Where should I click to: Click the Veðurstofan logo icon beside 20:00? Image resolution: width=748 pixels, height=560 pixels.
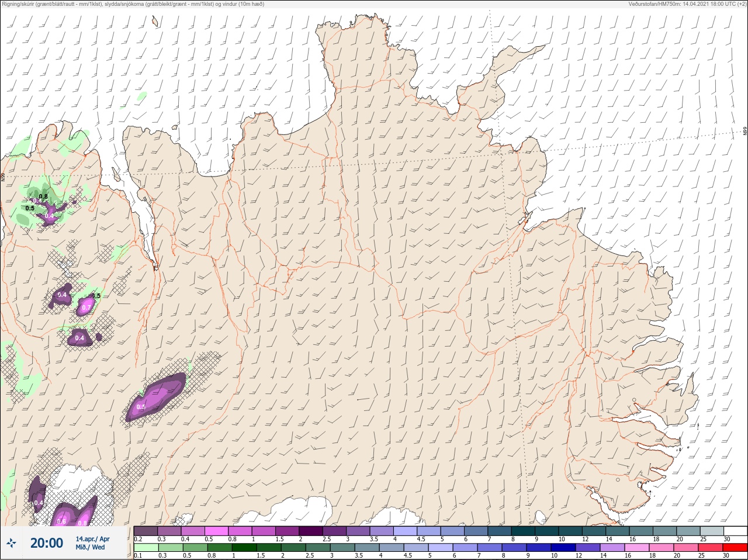click(x=11, y=543)
